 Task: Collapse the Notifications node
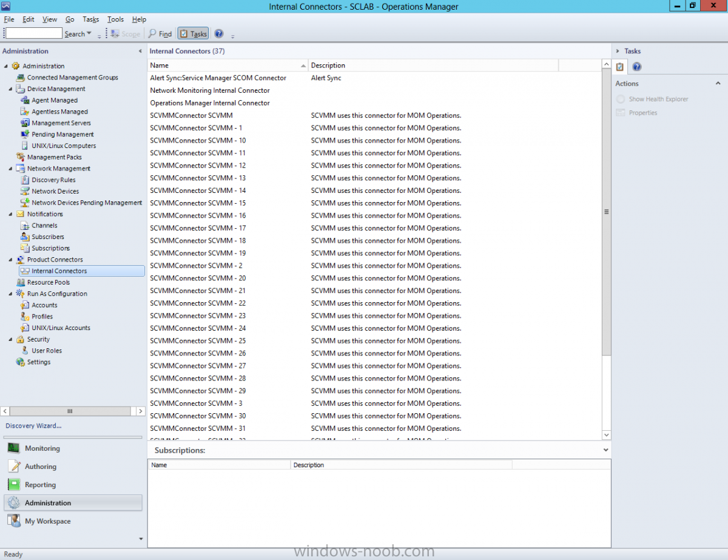coord(11,214)
